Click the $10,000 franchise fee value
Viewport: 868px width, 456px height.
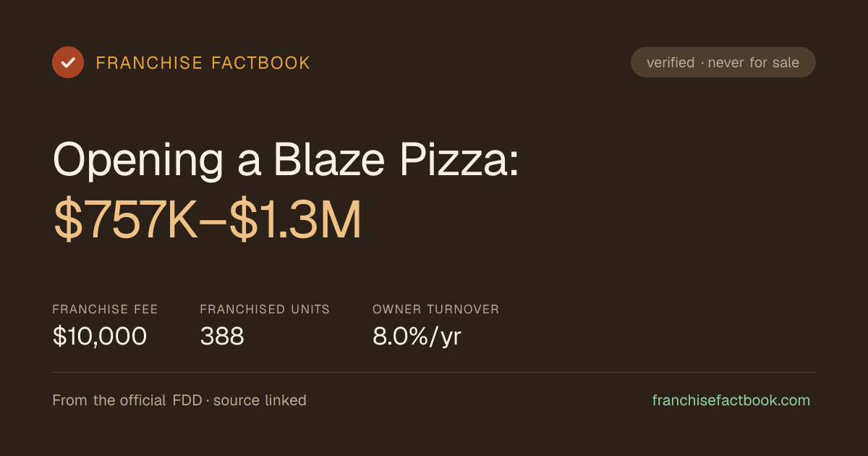[x=100, y=337]
